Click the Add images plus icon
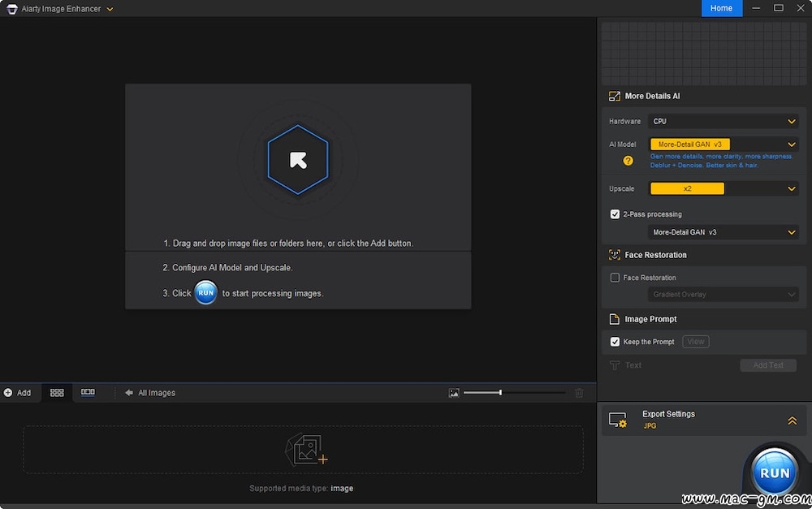This screenshot has width=812, height=509. [x=8, y=393]
